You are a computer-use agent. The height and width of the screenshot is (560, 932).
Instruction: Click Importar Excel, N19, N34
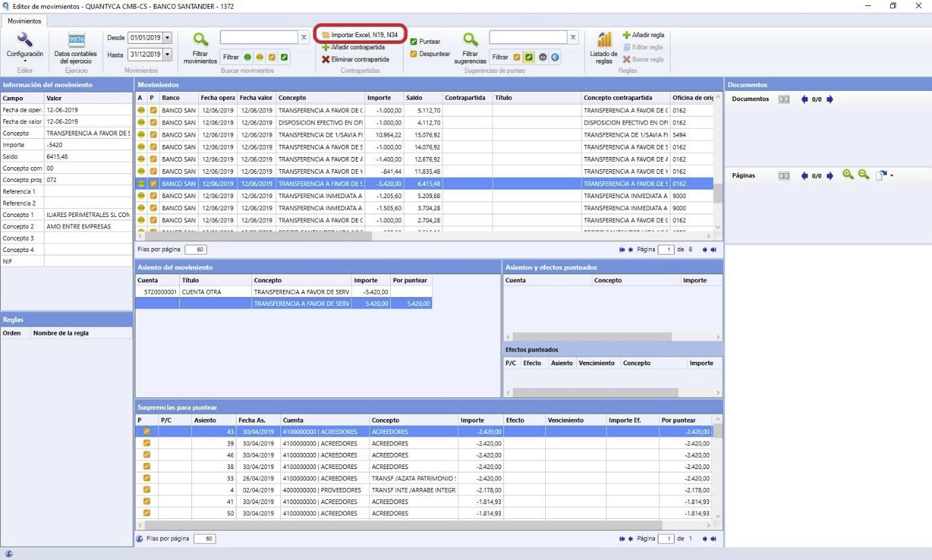[x=360, y=34]
